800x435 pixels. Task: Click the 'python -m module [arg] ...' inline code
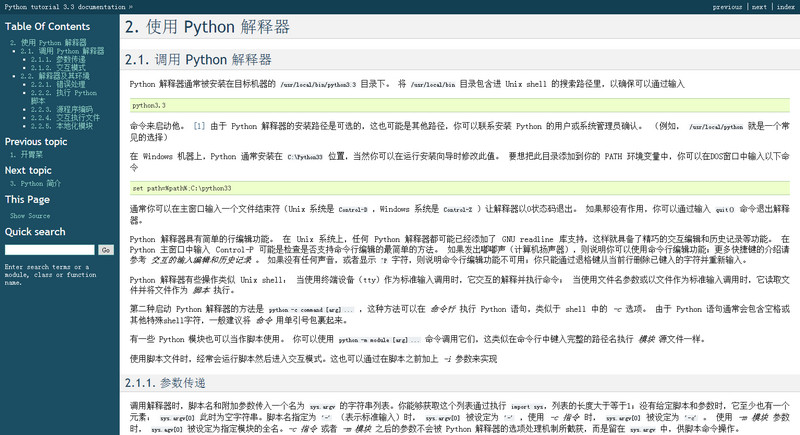tap(380, 340)
